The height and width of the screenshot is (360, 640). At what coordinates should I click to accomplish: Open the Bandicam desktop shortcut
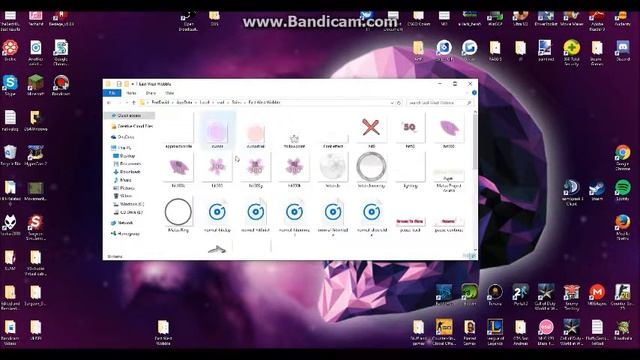[x=61, y=85]
